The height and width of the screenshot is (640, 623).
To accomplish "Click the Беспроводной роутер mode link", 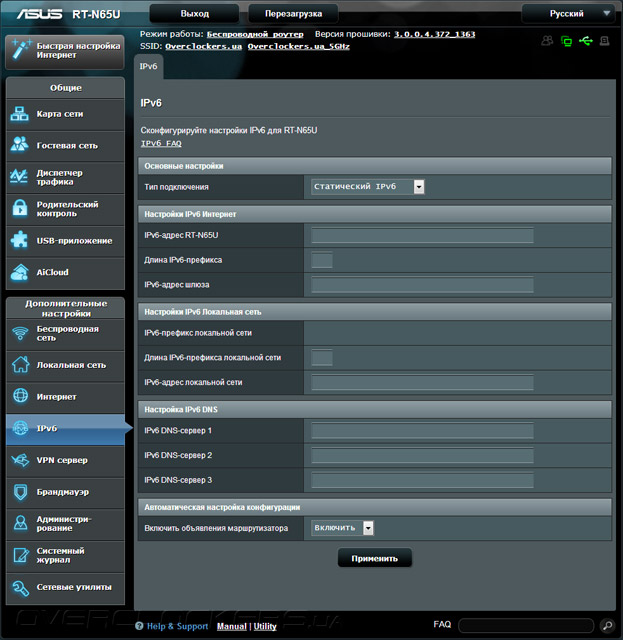I will (x=255, y=34).
